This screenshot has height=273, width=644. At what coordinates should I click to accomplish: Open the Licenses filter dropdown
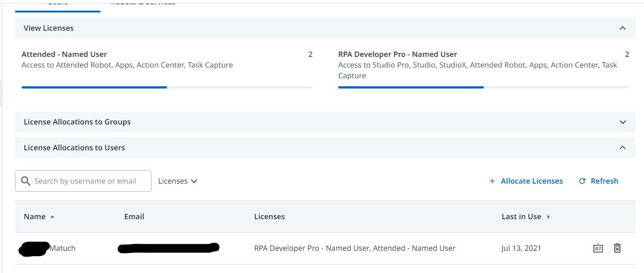pyautogui.click(x=178, y=181)
